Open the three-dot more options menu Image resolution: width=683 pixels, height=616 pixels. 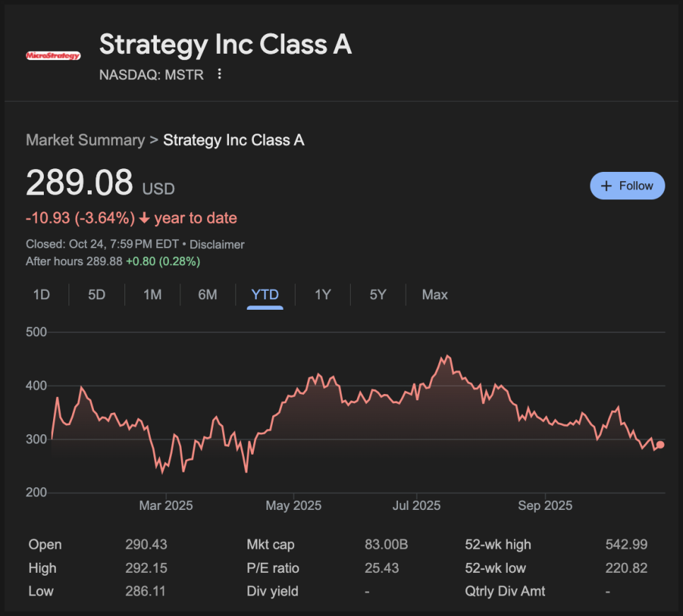tap(219, 74)
